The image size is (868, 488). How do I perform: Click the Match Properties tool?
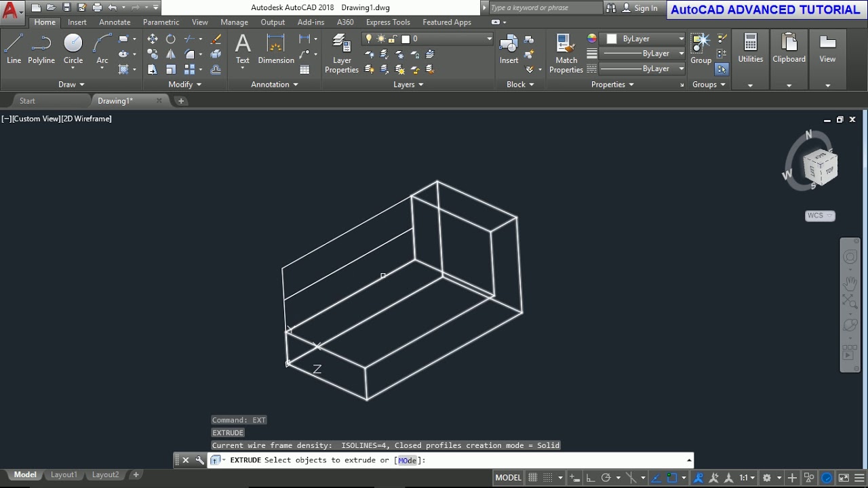click(566, 54)
